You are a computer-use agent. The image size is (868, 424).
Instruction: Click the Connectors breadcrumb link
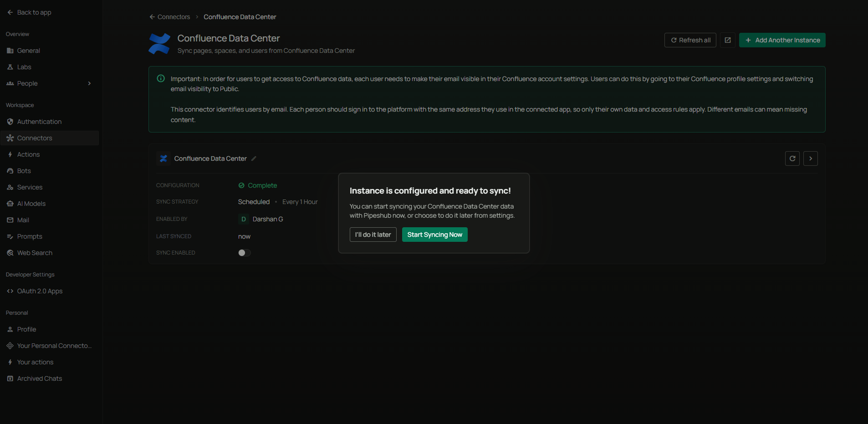(x=174, y=17)
